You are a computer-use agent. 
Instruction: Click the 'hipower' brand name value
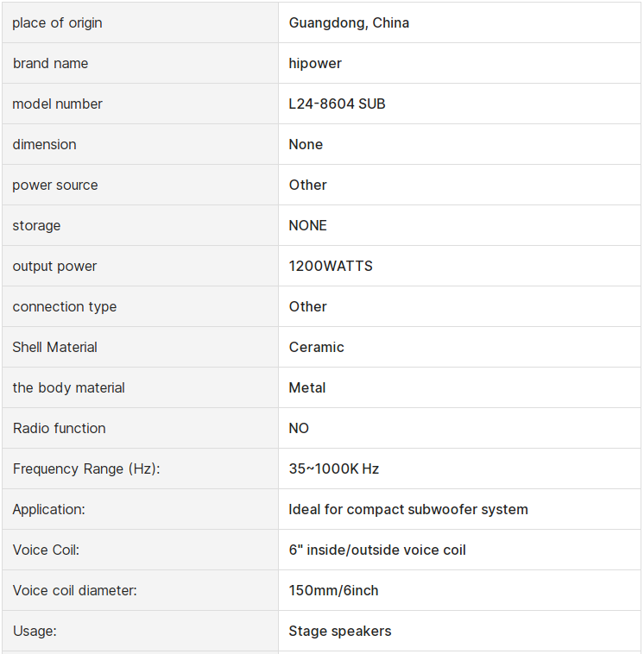pos(315,64)
